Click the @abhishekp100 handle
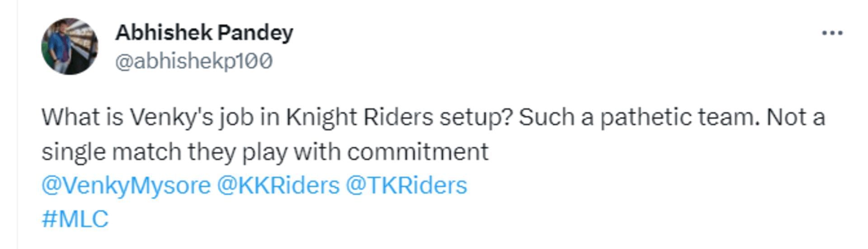The image size is (868, 249). [194, 61]
